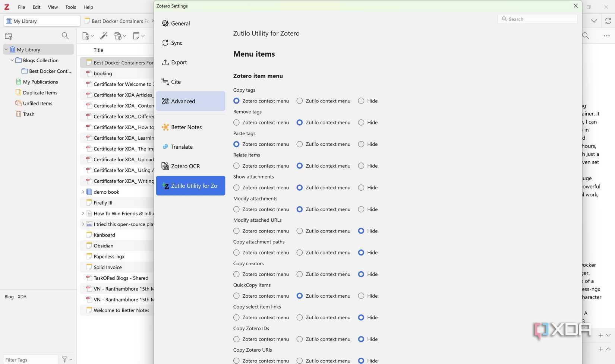Open the File menu
This screenshot has height=364, width=615.
[22, 7]
